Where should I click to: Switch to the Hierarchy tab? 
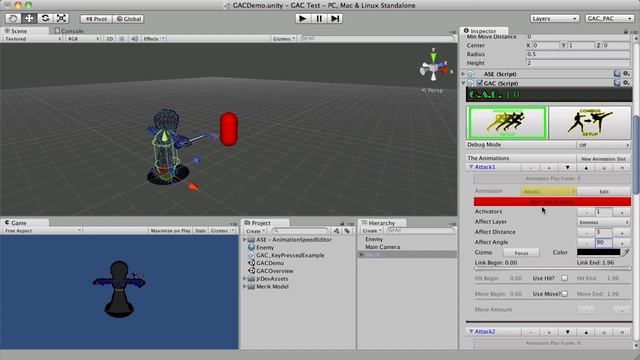(382, 223)
